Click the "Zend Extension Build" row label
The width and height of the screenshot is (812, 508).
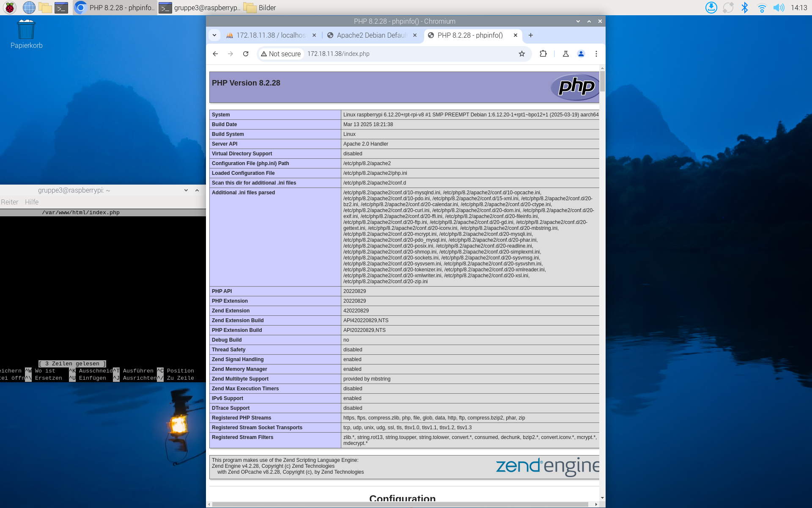click(x=238, y=320)
